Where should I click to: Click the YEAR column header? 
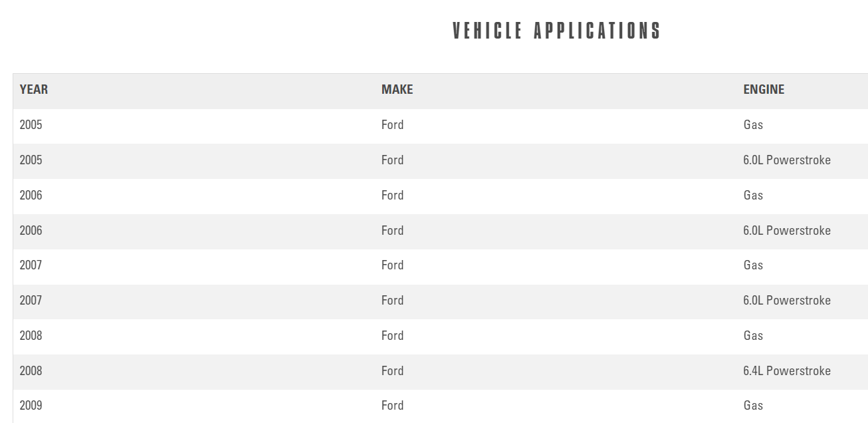click(x=34, y=90)
